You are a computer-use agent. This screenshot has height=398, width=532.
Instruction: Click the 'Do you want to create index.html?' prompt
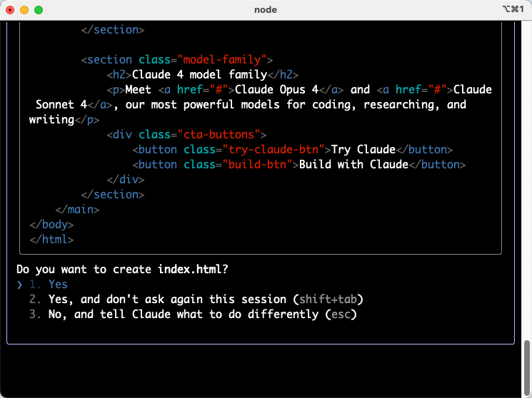pyautogui.click(x=122, y=269)
